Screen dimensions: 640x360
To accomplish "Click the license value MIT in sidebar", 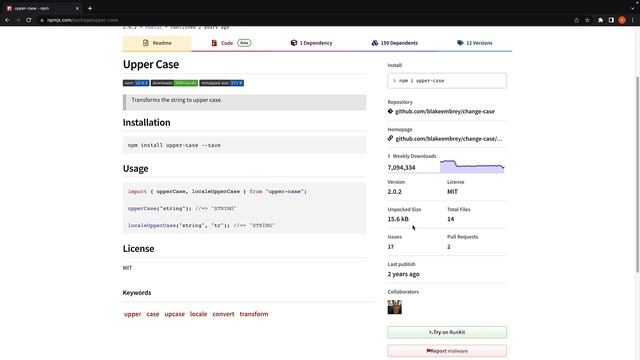I will (452, 191).
